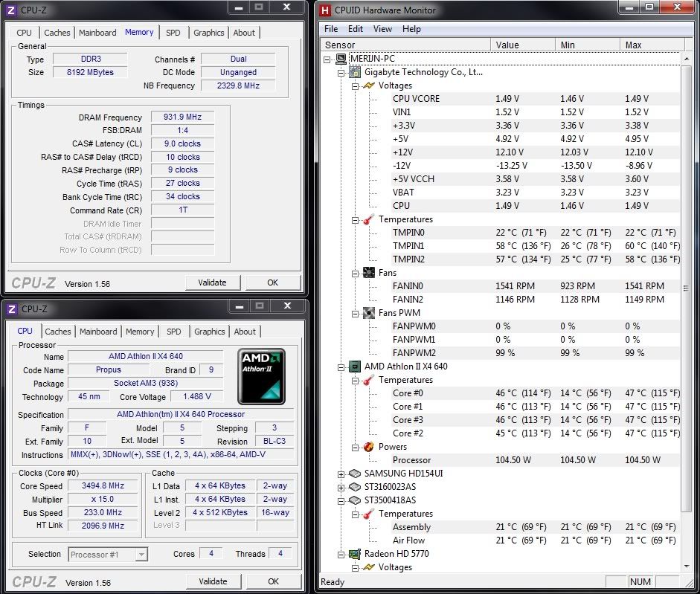Screen dimensions: 700x594
Task: Expand the SAMSUNG HD154UI node
Action: click(341, 474)
